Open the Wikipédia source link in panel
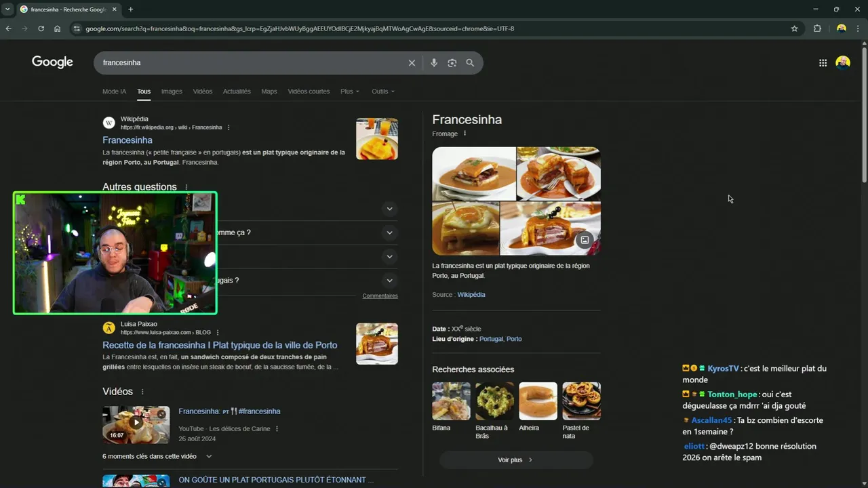Screen dimensions: 868x488 471,295
